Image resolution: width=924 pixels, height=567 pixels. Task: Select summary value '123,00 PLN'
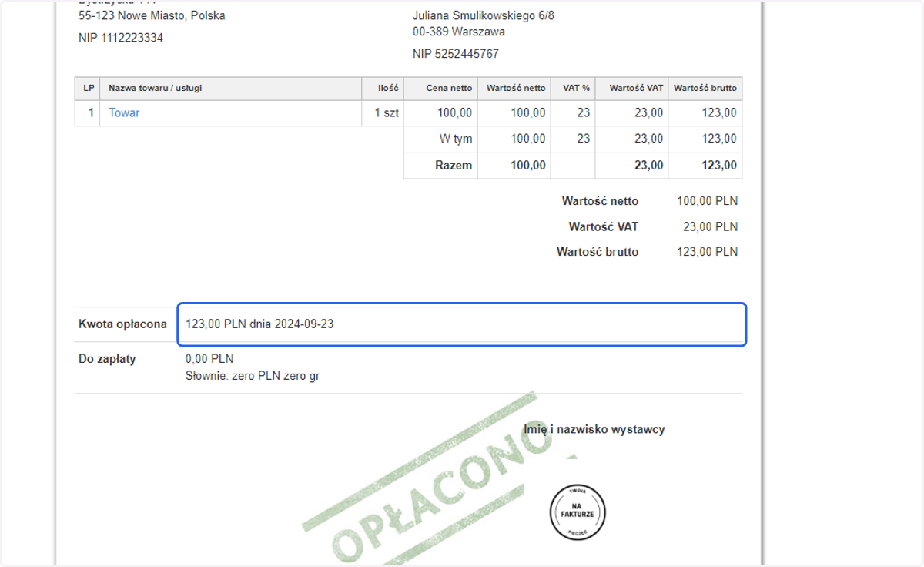pos(708,252)
